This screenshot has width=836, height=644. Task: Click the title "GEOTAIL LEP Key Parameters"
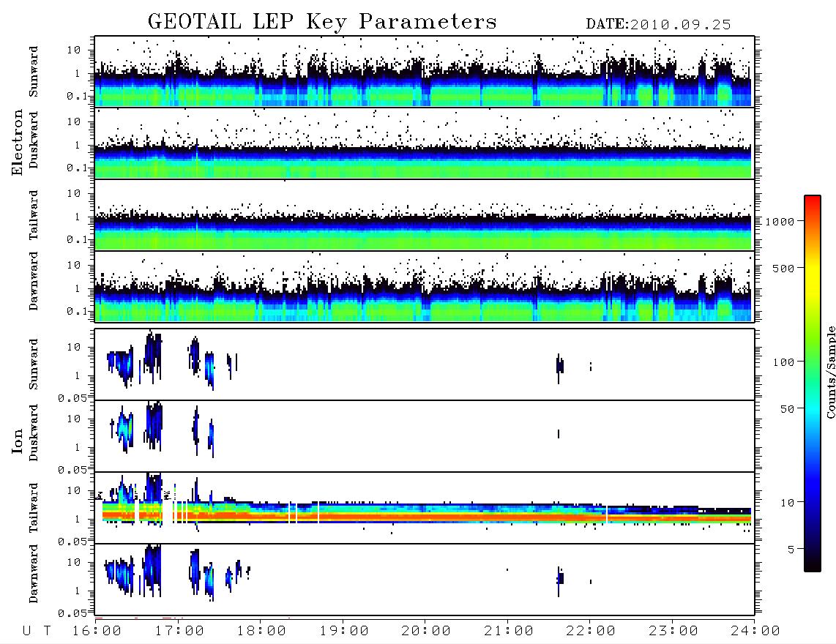322,22
